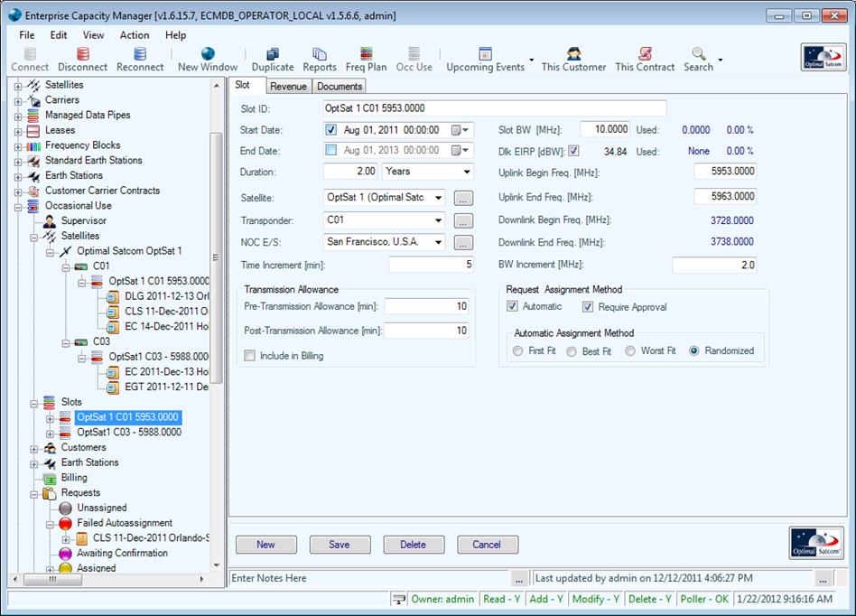The width and height of the screenshot is (856, 616).
Task: Open Reports from the toolbar
Action: (x=320, y=53)
